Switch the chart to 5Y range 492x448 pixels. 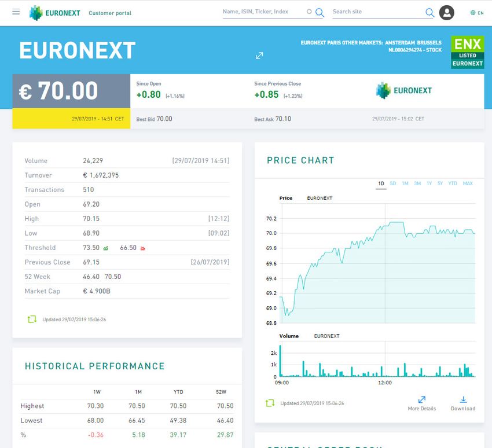[x=440, y=183]
